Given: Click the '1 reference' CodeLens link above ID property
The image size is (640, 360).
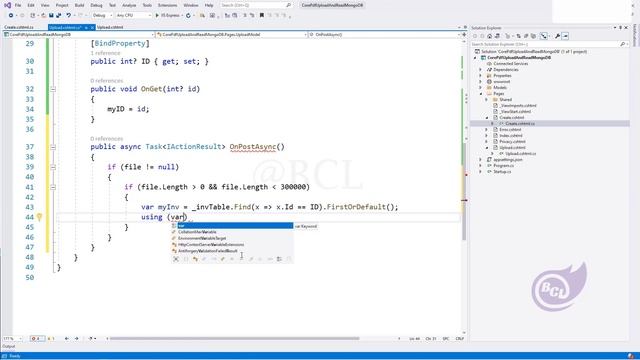Looking at the screenshot, I should (105, 53).
